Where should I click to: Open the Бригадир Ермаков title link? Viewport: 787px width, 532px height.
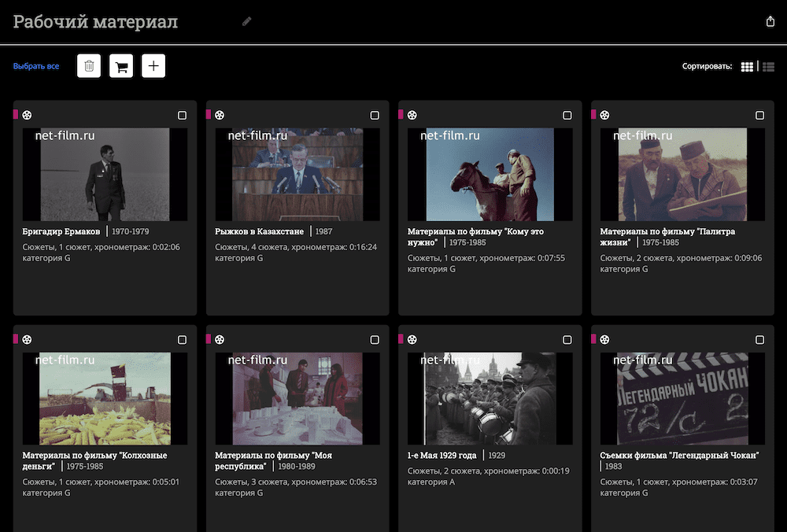tap(61, 232)
